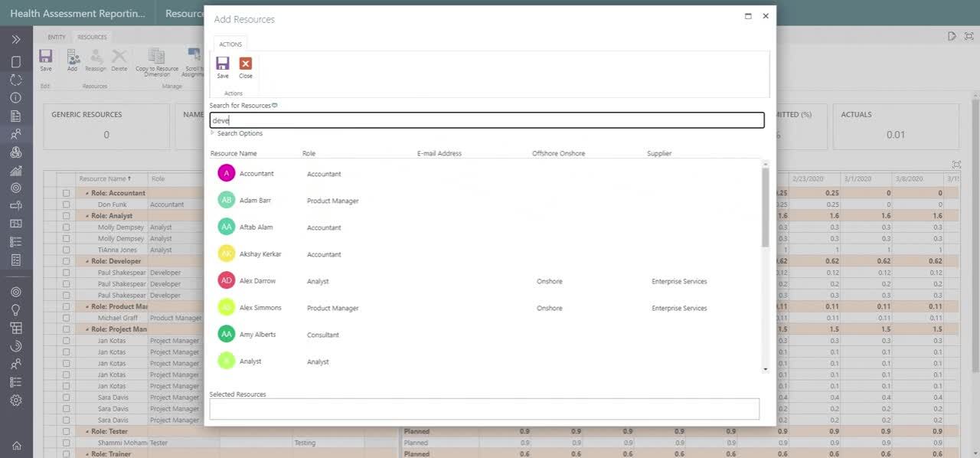The image size is (980, 458).
Task: Open the lightbulb ideas sidebar icon
Action: [x=16, y=309]
